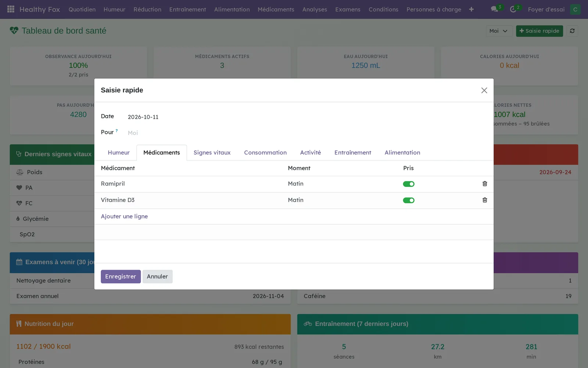Click the Enregistrer button
The height and width of the screenshot is (368, 588).
121,277
